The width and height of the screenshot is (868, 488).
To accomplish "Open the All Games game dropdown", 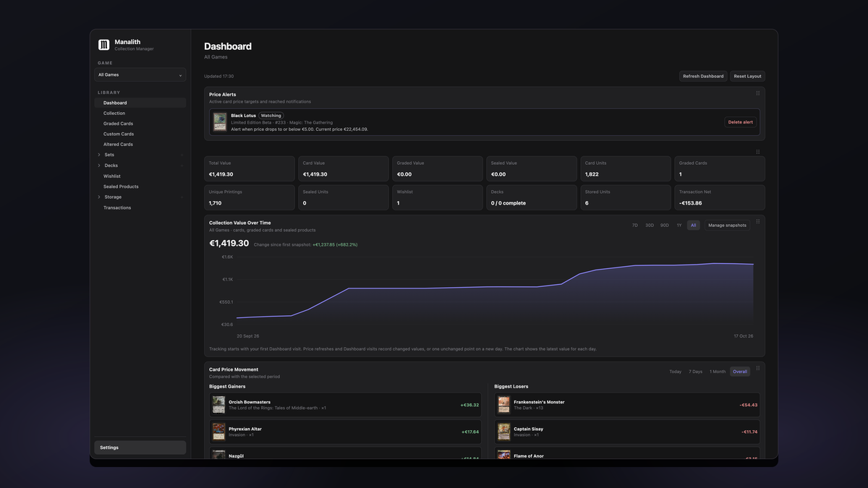I will (140, 74).
